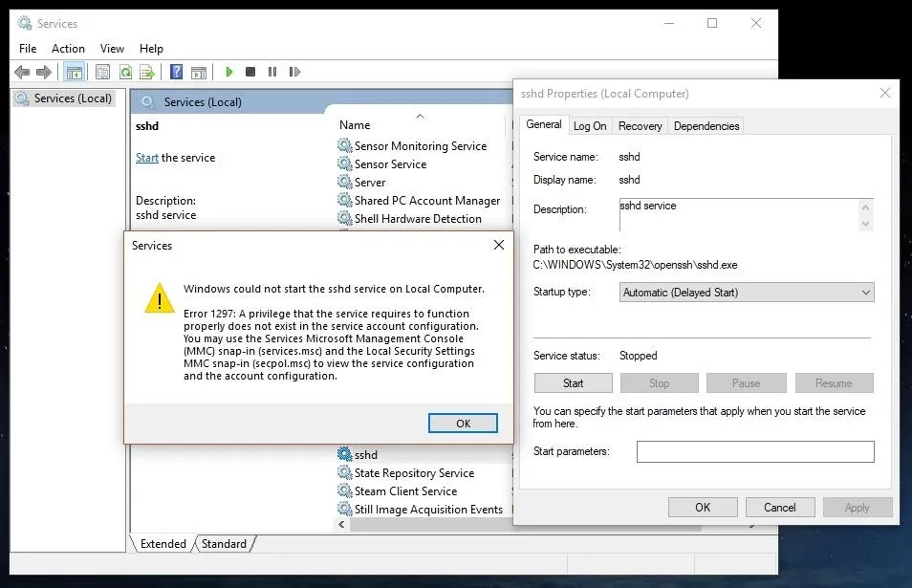Maximize the Services window

712,23
